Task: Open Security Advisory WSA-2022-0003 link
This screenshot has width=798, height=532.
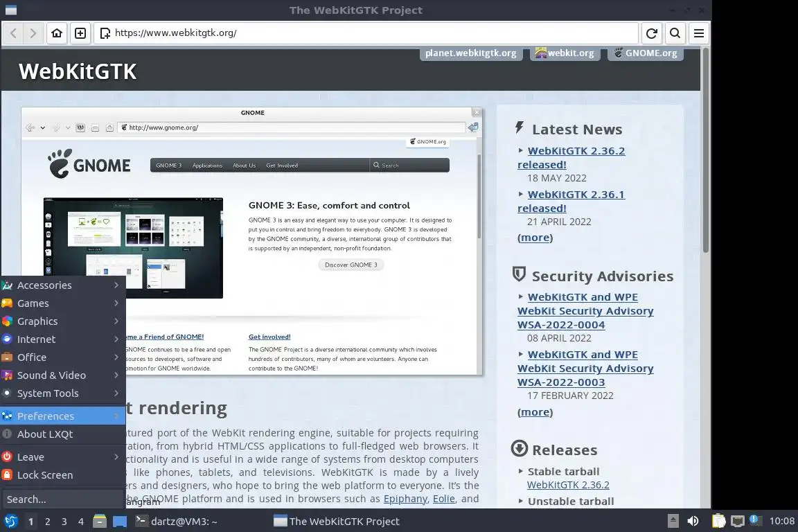Action: click(x=585, y=368)
